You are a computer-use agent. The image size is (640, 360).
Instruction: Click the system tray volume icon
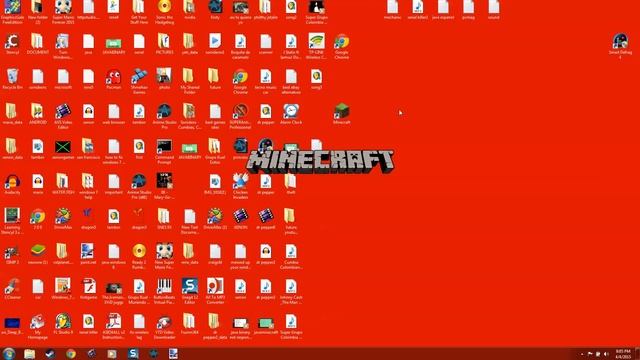(x=606, y=354)
